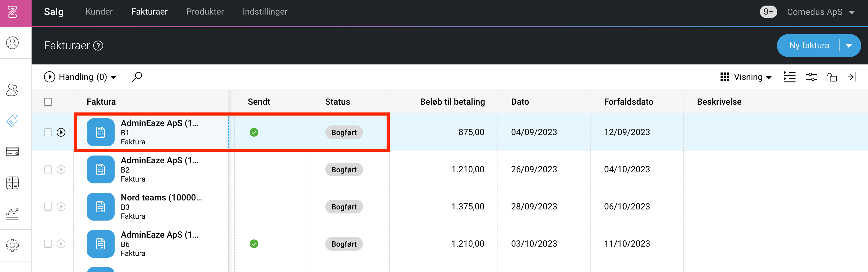Open the filter sliders toolbar icon
Viewport: 868px width, 272px height.
811,77
